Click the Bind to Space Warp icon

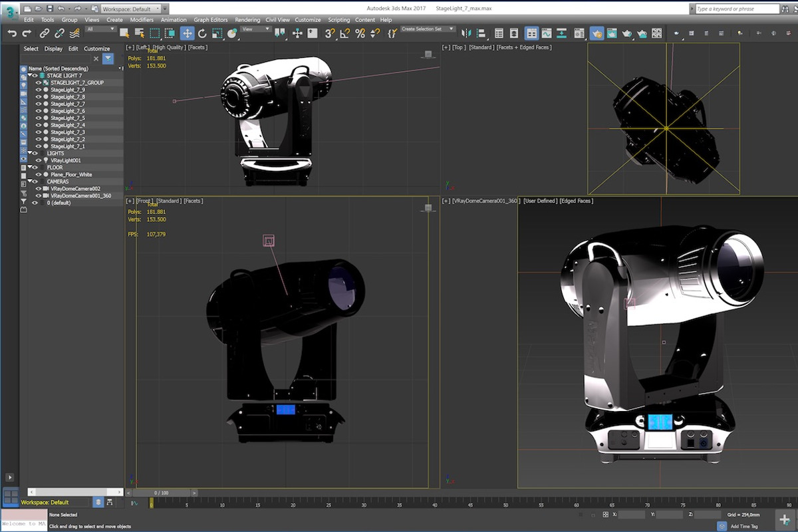(74, 33)
